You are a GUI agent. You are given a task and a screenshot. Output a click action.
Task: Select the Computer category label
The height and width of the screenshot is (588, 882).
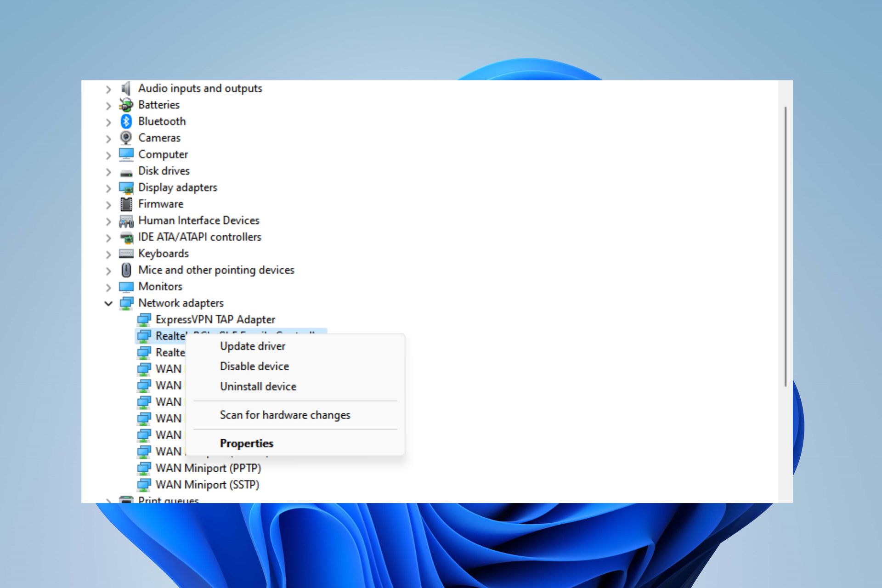[x=163, y=154]
